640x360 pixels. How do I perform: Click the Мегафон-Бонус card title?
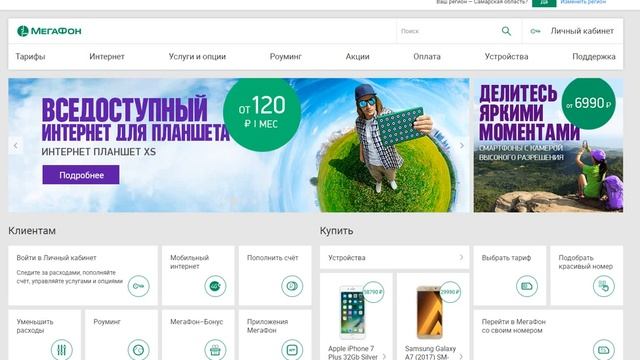click(196, 322)
